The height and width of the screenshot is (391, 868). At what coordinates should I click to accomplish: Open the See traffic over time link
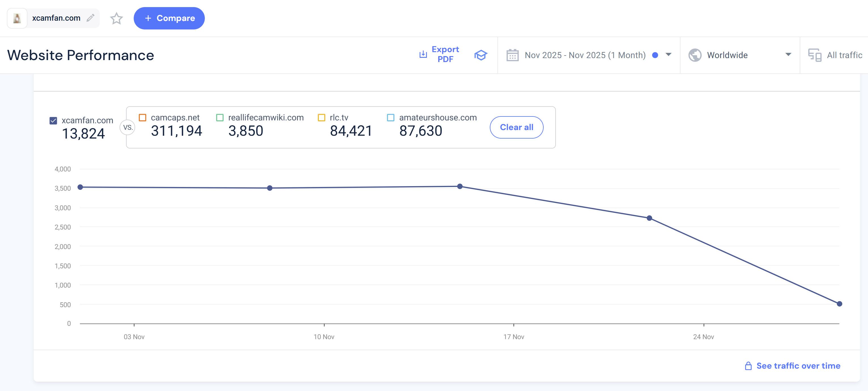[x=798, y=366]
